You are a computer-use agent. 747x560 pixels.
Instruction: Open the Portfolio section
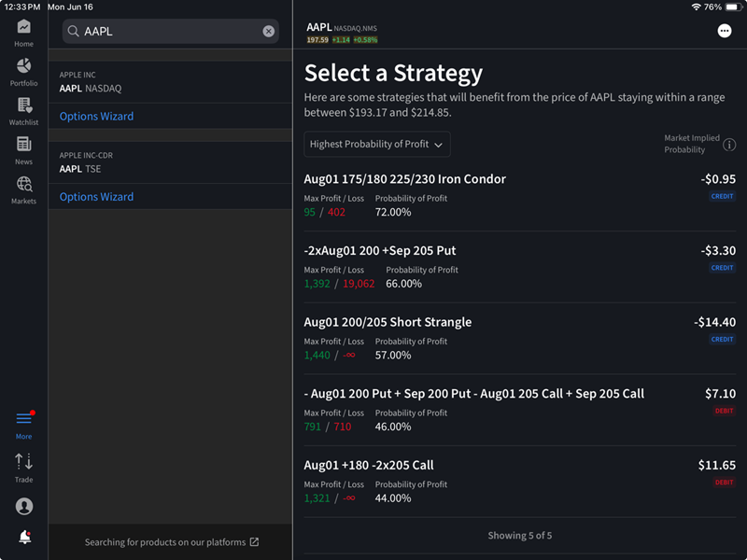23,73
